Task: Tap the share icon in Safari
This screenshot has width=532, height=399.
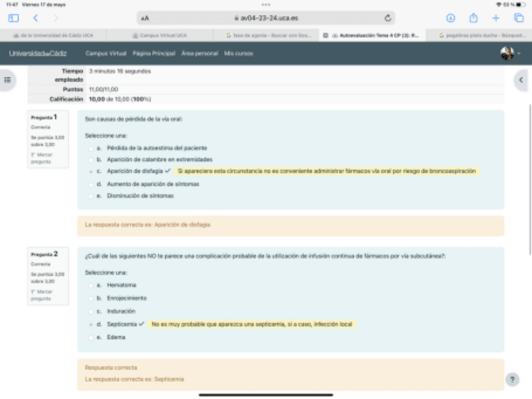Action: click(x=474, y=18)
